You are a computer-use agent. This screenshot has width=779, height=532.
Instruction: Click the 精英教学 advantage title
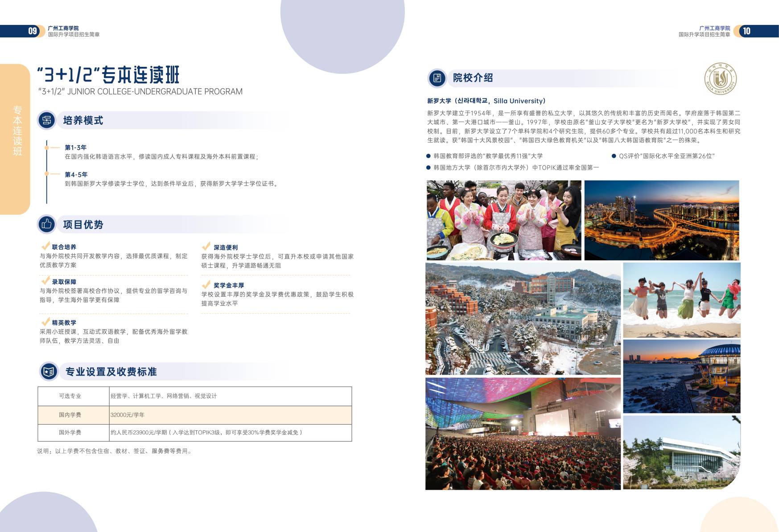tap(64, 323)
